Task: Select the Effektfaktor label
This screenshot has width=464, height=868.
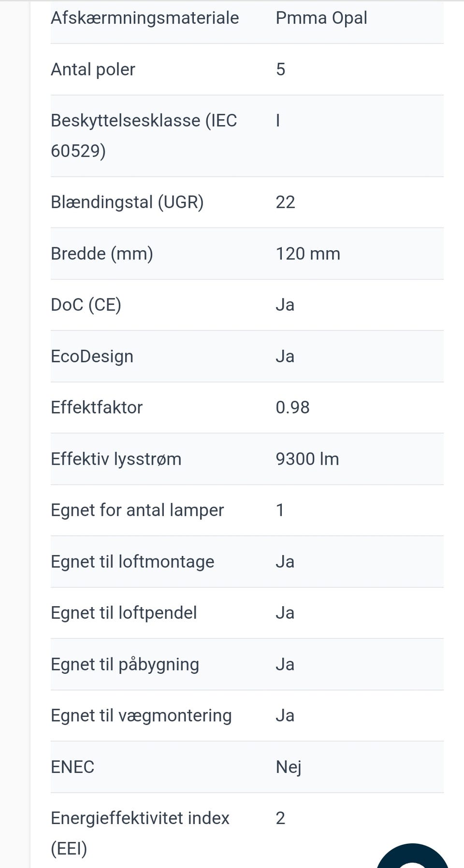Action: point(97,408)
